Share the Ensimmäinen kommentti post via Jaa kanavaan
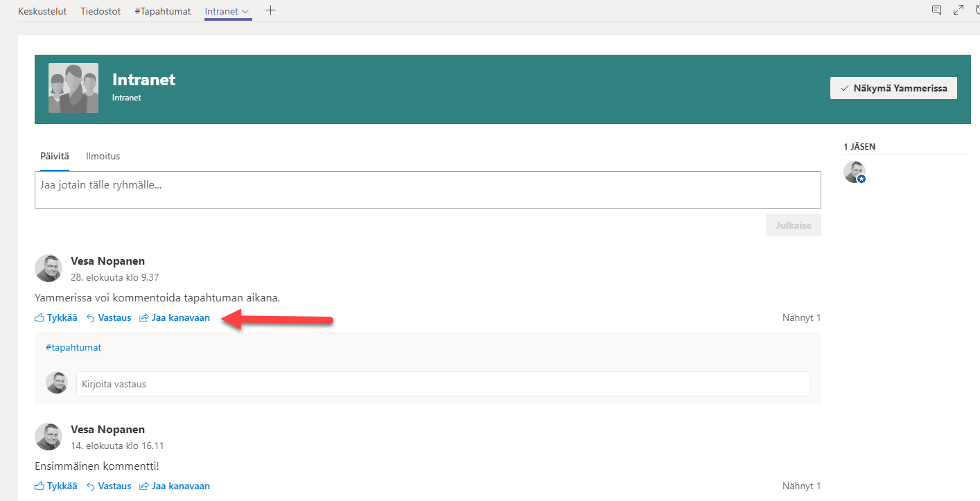The width and height of the screenshot is (980, 501). 175,486
